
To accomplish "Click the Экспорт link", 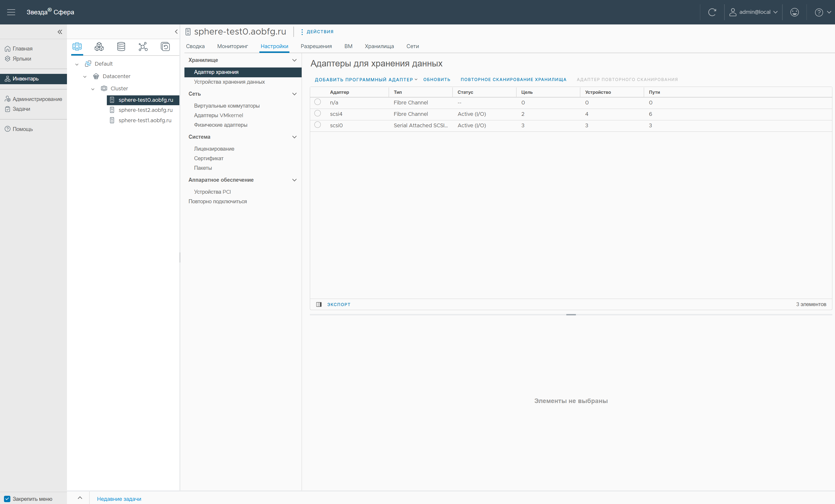I will pyautogui.click(x=339, y=304).
